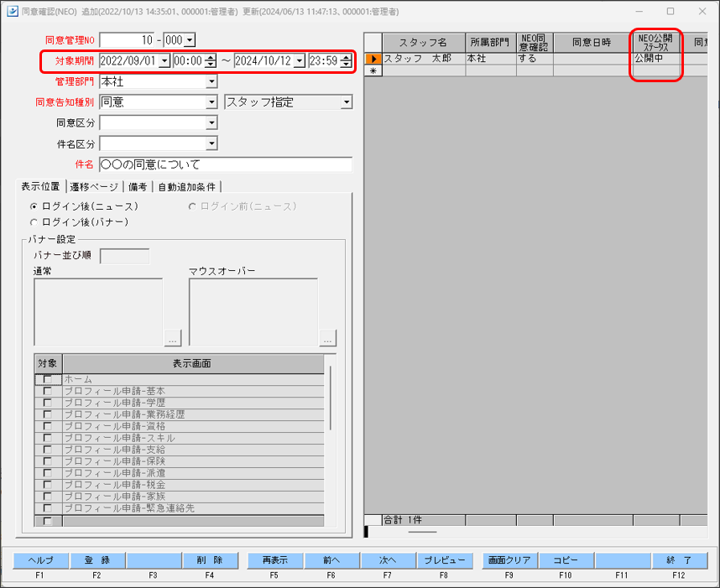This screenshot has width=720, height=588.
Task: Click the staff grid horizontal scrollbar thumb
Action: [x=422, y=533]
